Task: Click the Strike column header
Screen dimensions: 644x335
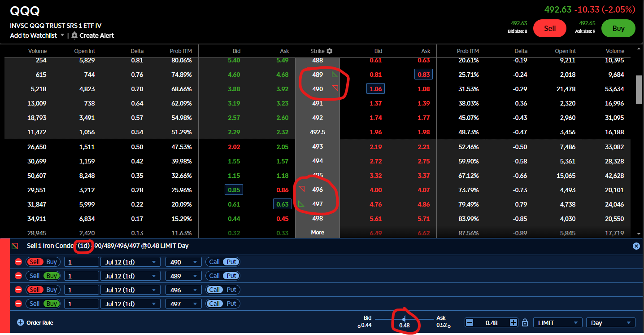Action: (318, 51)
